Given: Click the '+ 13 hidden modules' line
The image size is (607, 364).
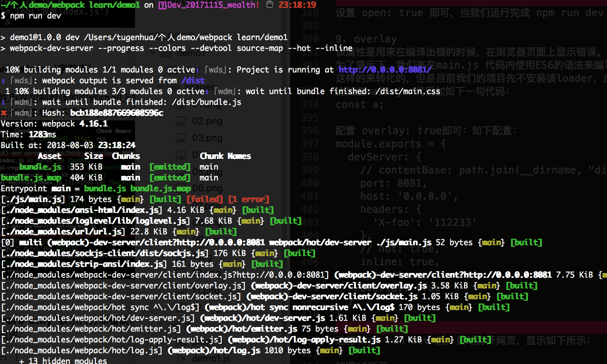Looking at the screenshot, I should tap(63, 361).
